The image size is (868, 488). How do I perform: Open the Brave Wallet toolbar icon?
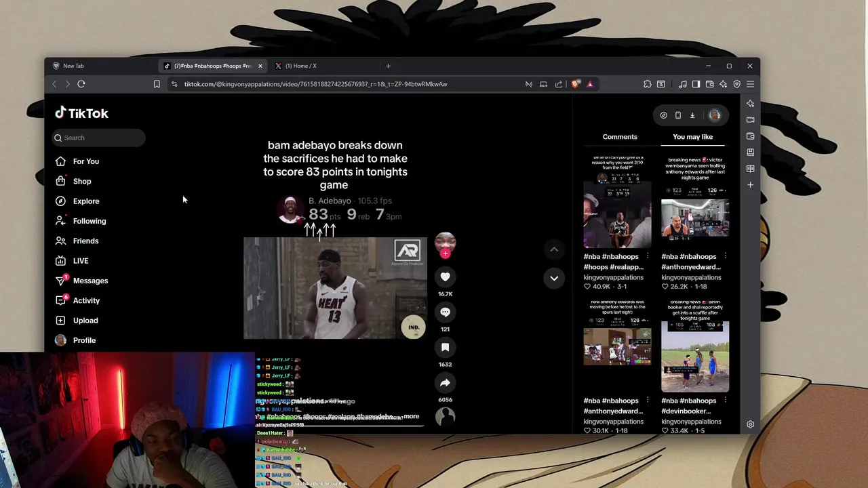(710, 84)
